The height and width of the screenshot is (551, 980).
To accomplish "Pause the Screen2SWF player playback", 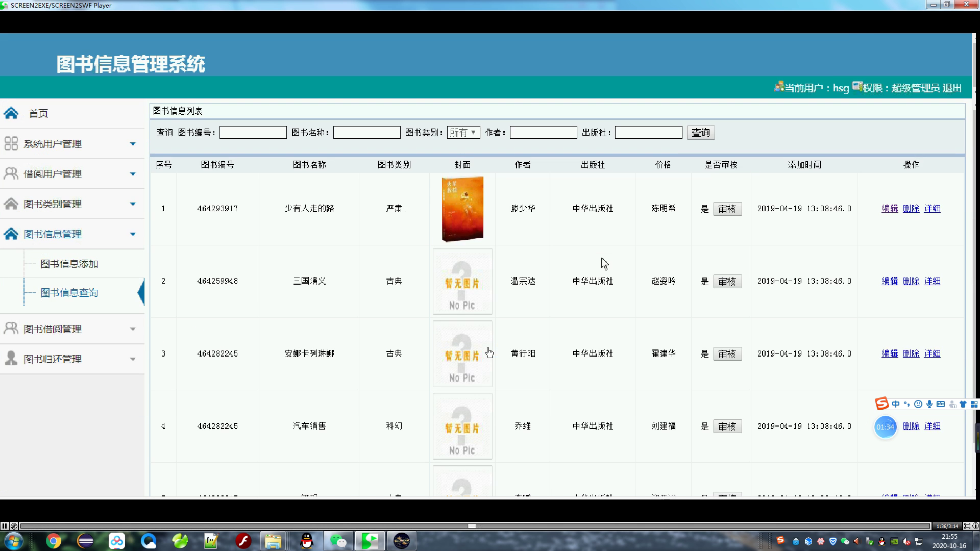I will click(4, 526).
